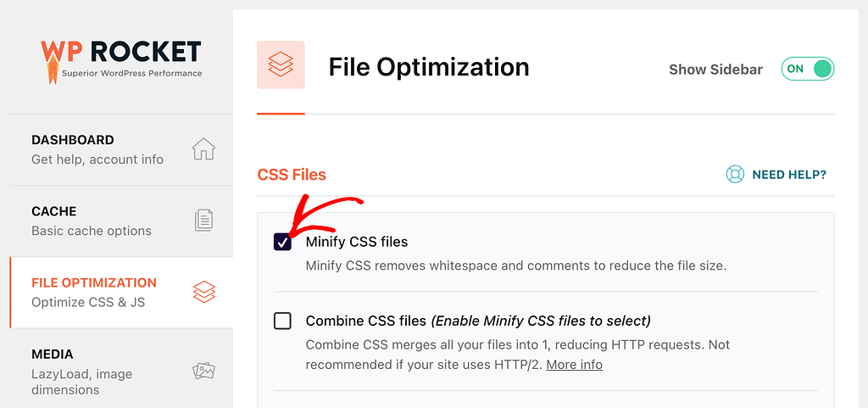Turn off the Show Sidebar toggle
The height and width of the screenshot is (408, 868).
pyautogui.click(x=807, y=70)
